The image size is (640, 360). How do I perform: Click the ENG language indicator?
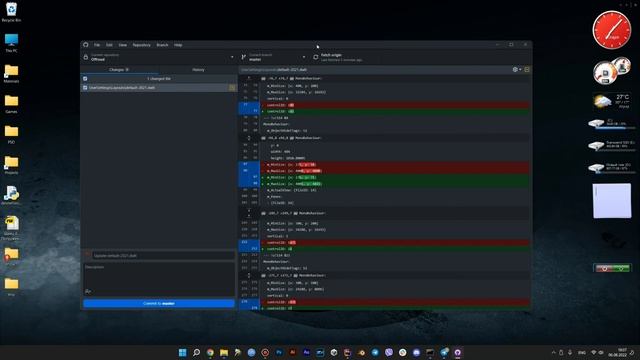582,352
